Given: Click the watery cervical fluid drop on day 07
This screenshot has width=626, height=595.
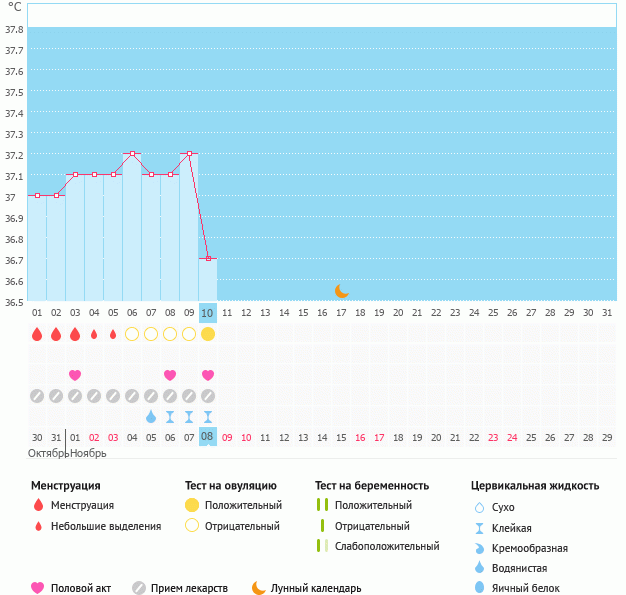Looking at the screenshot, I should (x=151, y=416).
